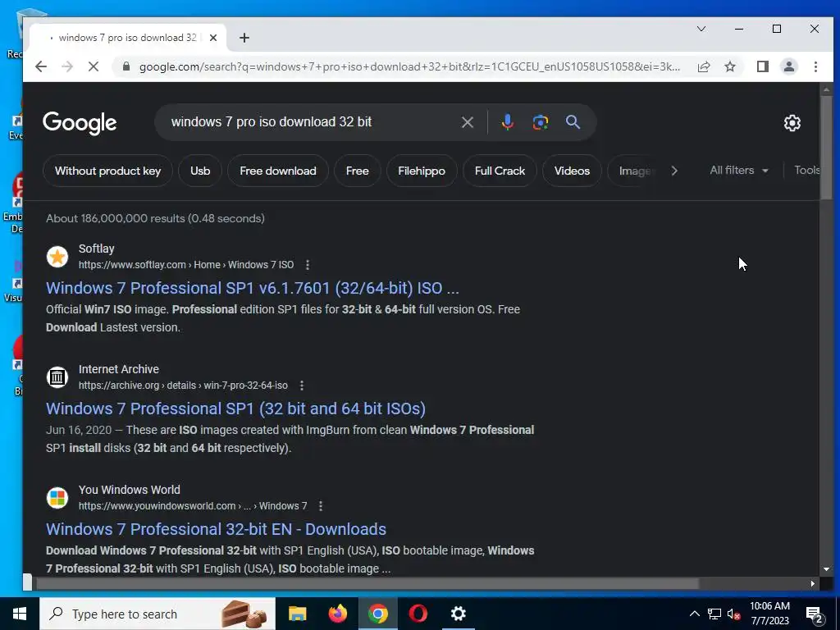The width and height of the screenshot is (840, 630).
Task: Select the Usb filter chip
Action: click(200, 171)
